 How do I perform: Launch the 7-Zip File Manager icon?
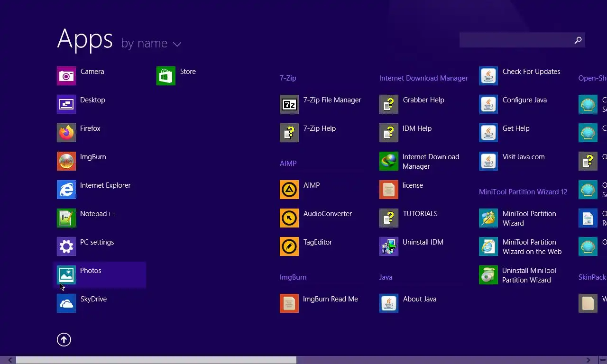pos(289,104)
